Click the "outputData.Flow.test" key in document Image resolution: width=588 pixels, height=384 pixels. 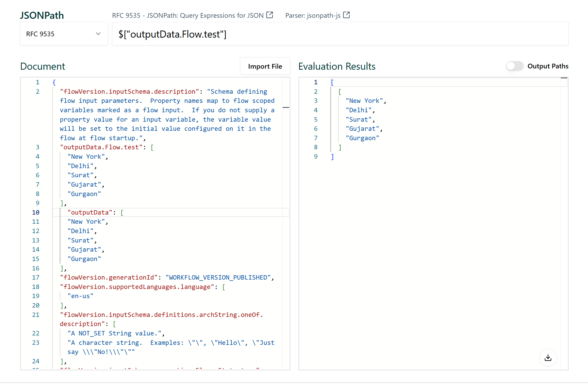(101, 147)
